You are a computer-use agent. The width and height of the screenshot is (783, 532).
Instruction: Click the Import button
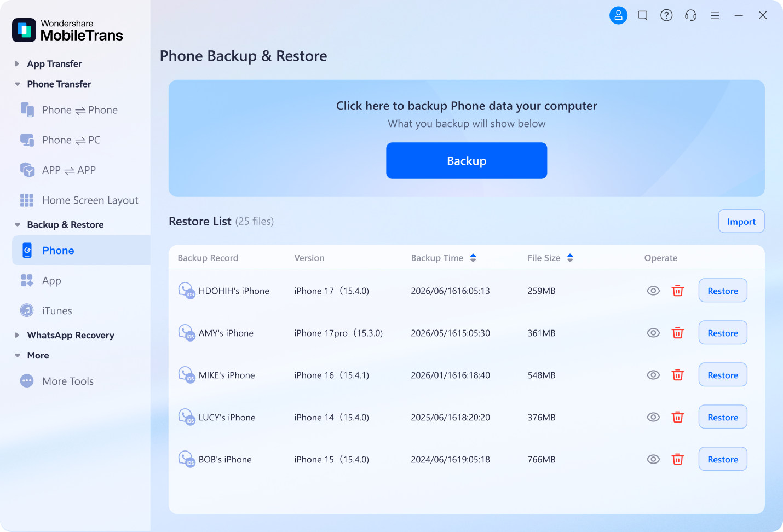(x=741, y=221)
